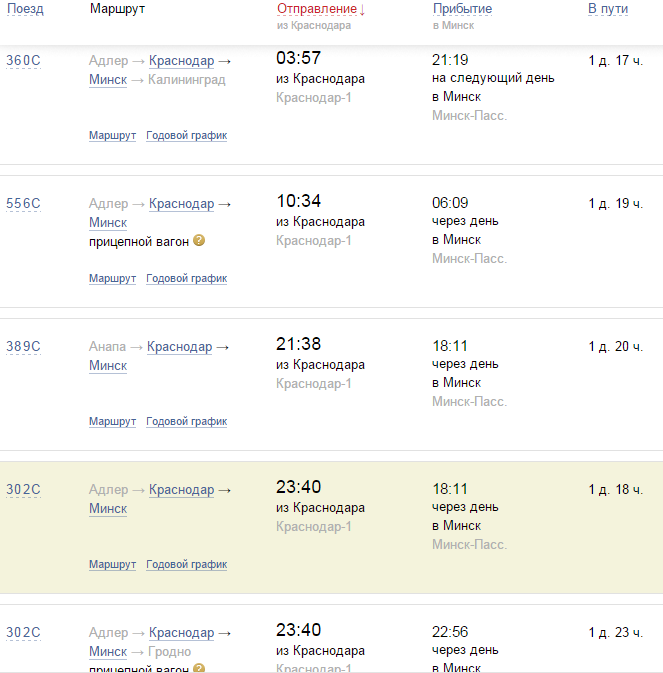
Task: Open train 302С in the highlighted row
Action: coord(23,489)
